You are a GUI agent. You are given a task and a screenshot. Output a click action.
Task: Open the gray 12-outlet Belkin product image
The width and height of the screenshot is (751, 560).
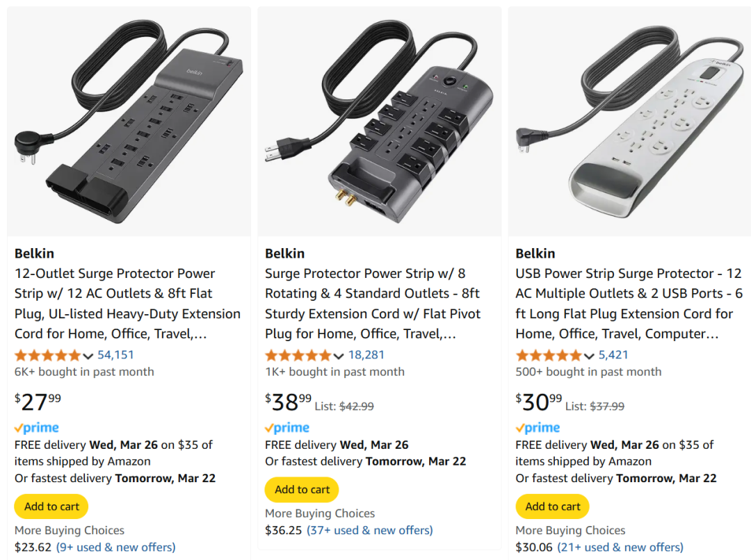tap(129, 122)
